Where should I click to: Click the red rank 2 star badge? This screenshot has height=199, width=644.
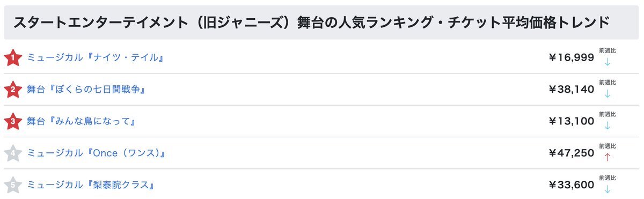(12, 89)
